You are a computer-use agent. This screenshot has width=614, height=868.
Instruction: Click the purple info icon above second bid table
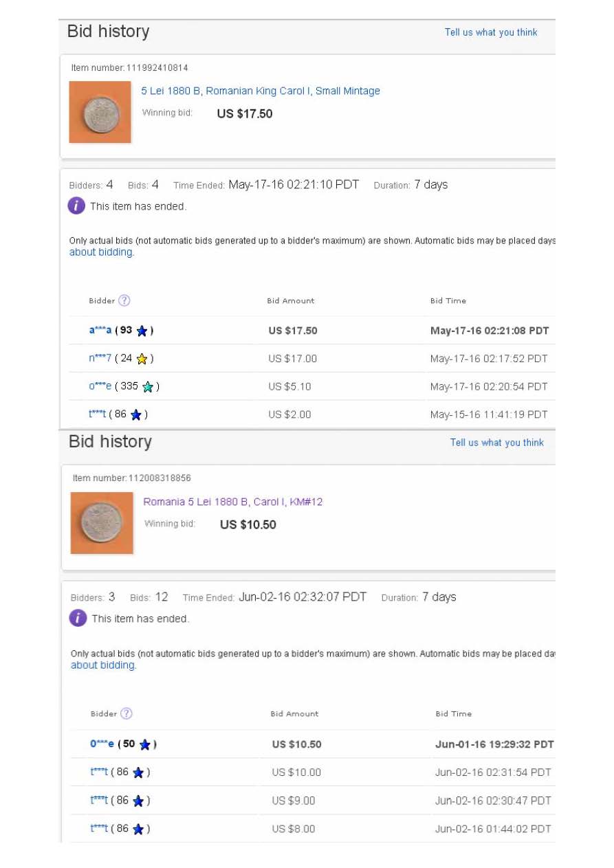(78, 618)
